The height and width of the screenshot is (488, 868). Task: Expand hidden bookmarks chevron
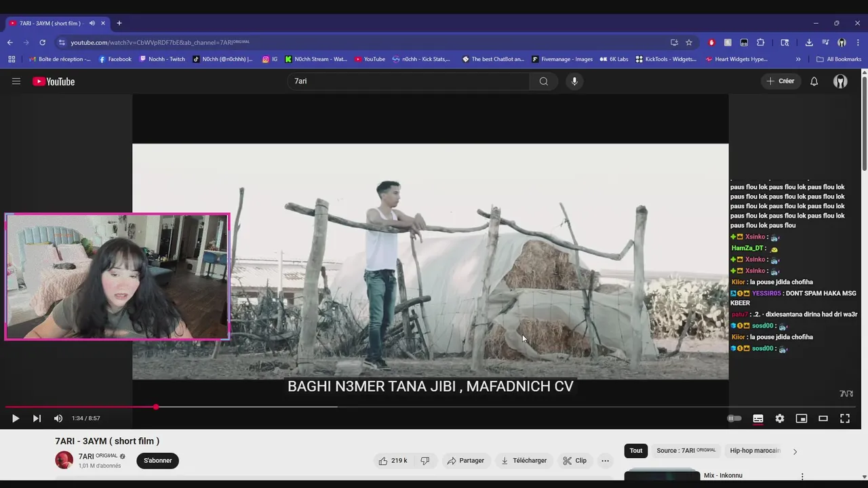(798, 59)
